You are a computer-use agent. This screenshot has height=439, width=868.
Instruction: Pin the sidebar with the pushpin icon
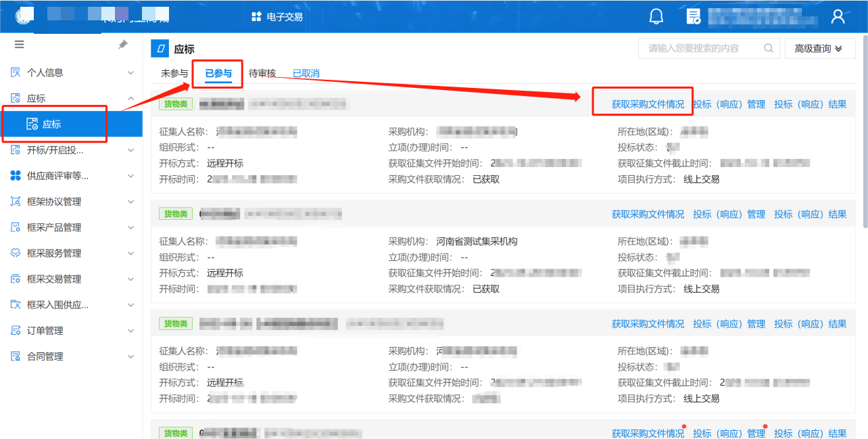coord(122,45)
